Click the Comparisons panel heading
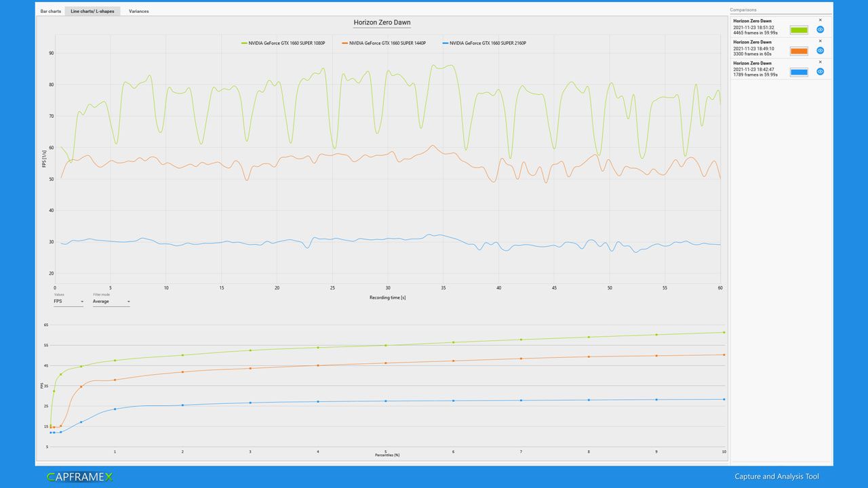Screen dimensions: 868x488 [x=743, y=10]
